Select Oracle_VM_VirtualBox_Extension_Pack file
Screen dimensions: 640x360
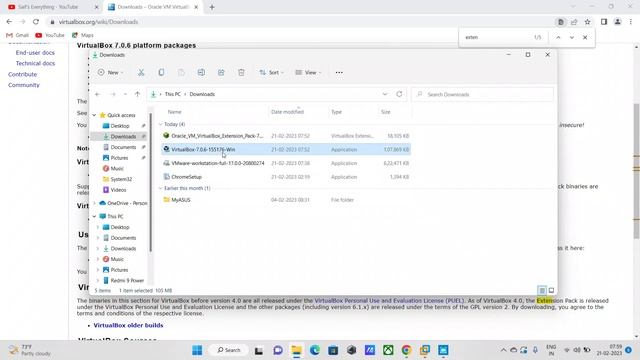click(x=286, y=136)
